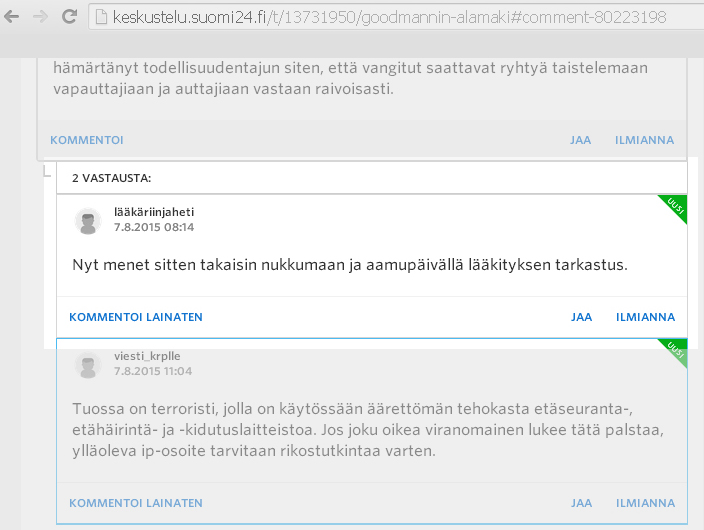
Task: Go back with the browser back arrow
Action: [x=12, y=17]
